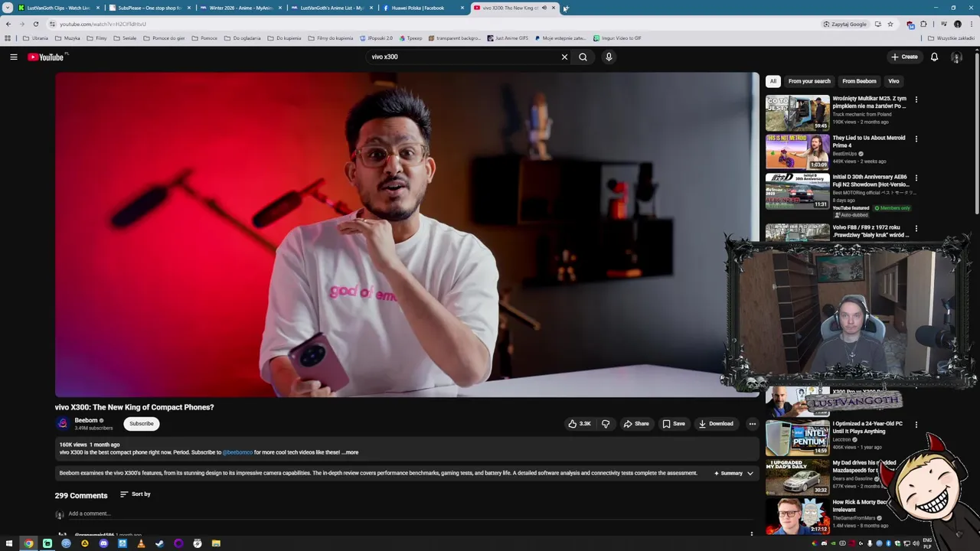This screenshot has width=980, height=551.
Task: Open Steam from the taskbar
Action: tap(159, 543)
